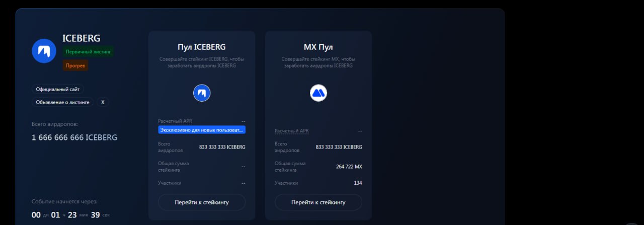644x225 pixels.
Task: Click the participants count 134
Action: tap(358, 183)
